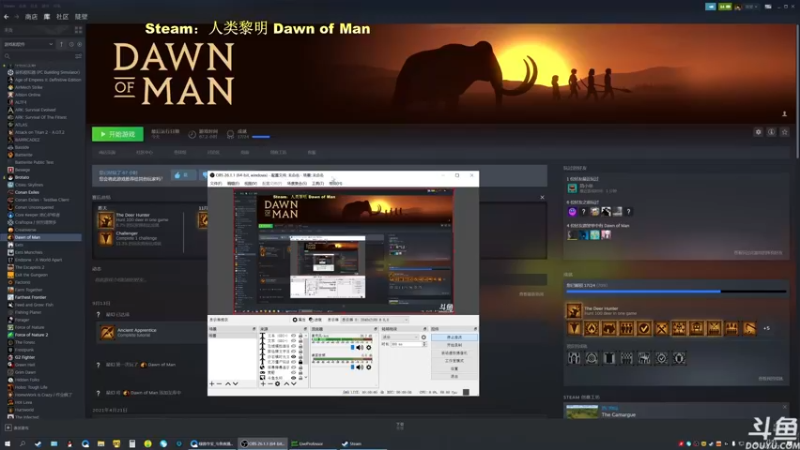Screen dimensions: 800x450
Task: Click the achievements progress bar
Action: (x=676, y=291)
